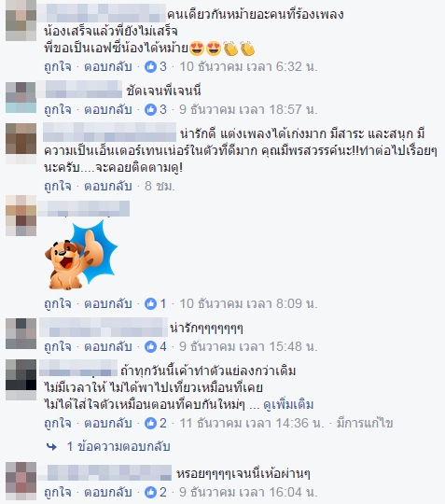Expand the 1 ข้อความตอบกลับ replies thread
The image size is (445, 504).
(118, 446)
